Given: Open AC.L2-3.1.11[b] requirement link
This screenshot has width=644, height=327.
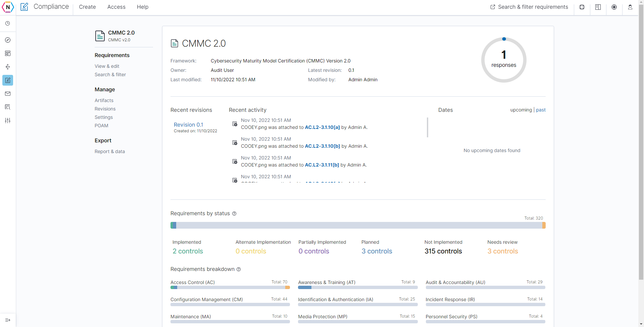Looking at the screenshot, I should click(322, 165).
